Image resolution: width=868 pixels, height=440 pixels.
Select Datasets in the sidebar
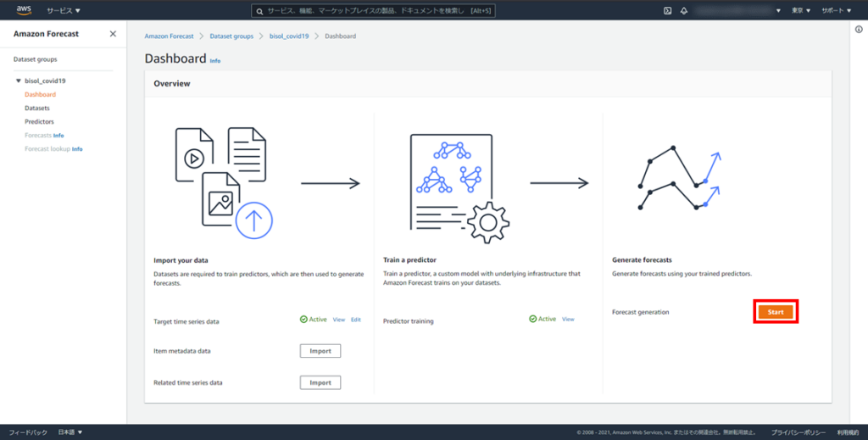click(x=37, y=109)
